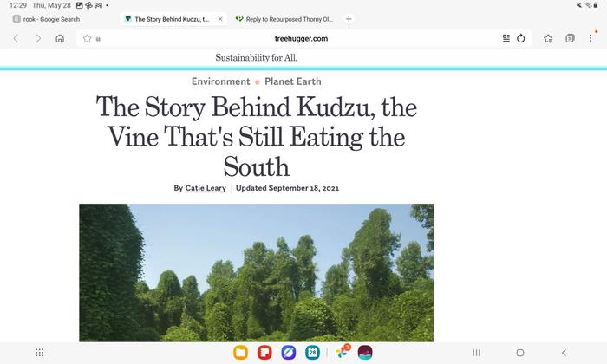Open the Calendar app showing 28
The width and height of the screenshot is (607, 364).
coord(312,353)
